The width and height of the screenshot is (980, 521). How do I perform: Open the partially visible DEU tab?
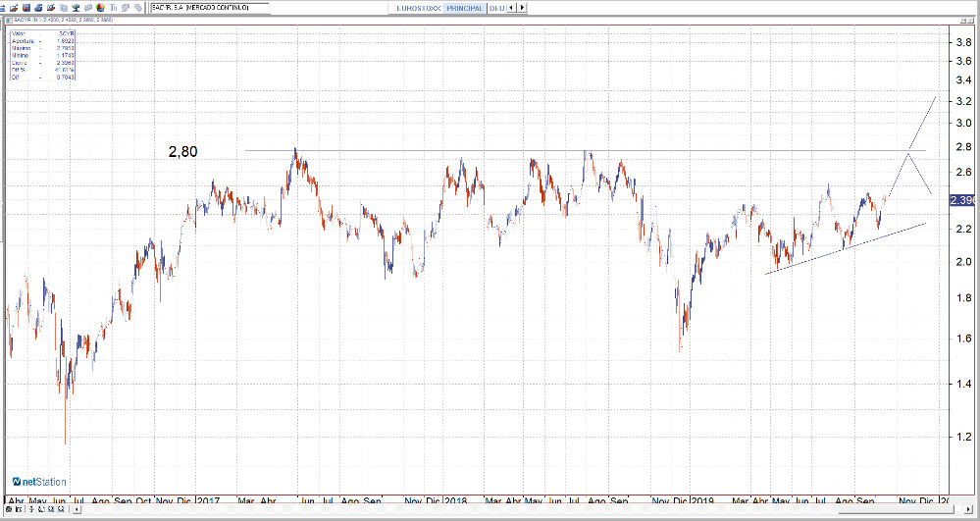(x=496, y=8)
